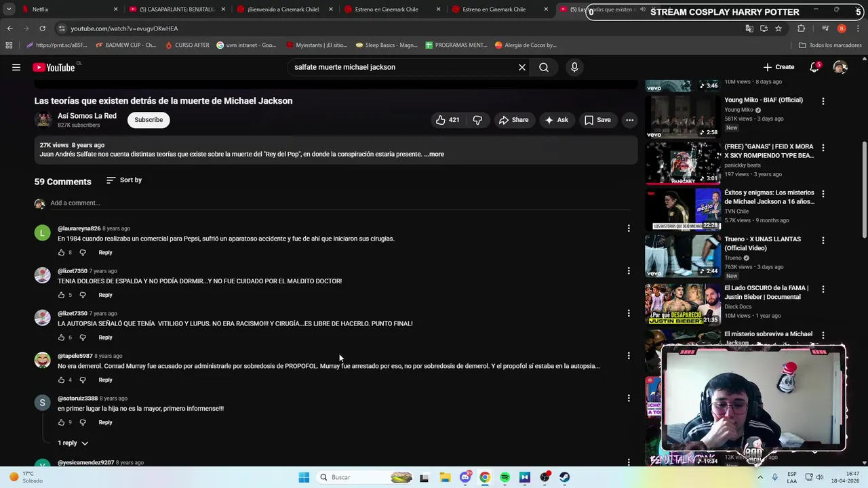Open options for Trueno - X UNAS LLANTAS

coord(823,241)
